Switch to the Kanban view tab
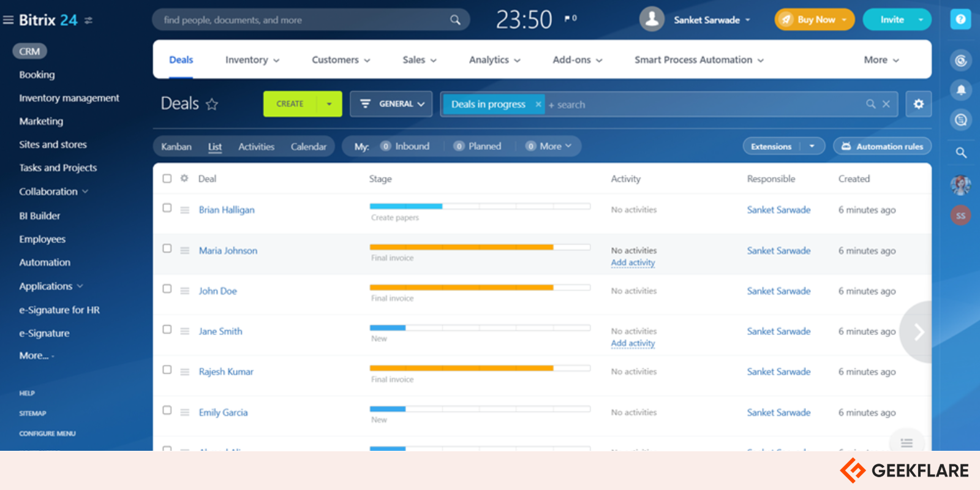 (x=176, y=146)
